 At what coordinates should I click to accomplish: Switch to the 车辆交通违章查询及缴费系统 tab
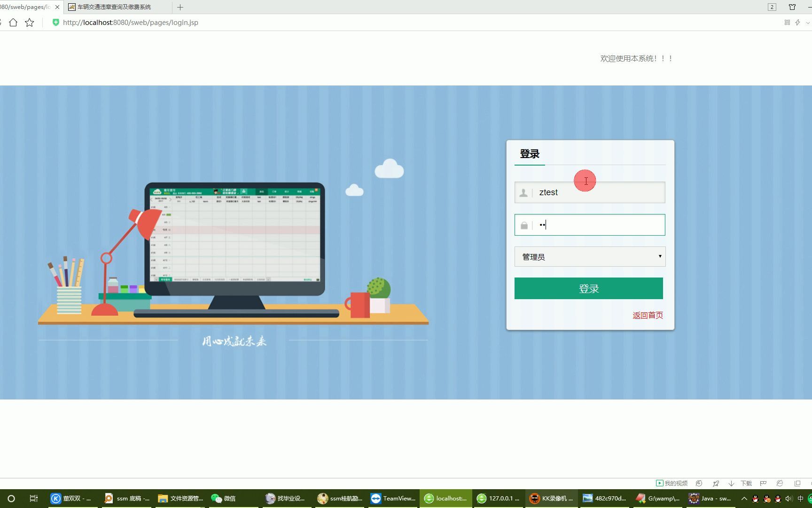coord(113,7)
